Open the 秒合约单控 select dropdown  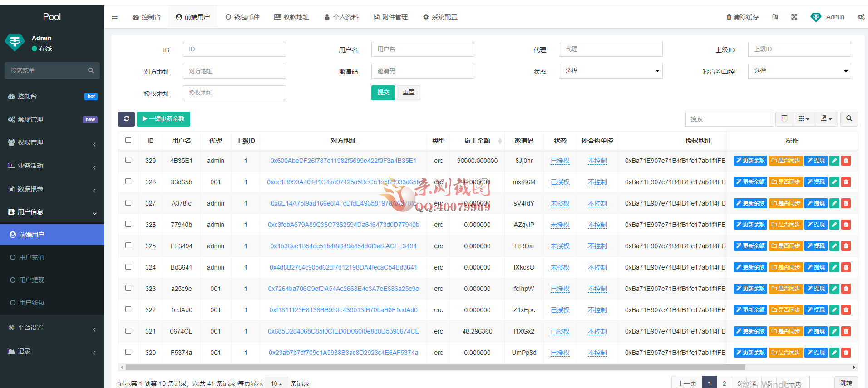pyautogui.click(x=799, y=71)
